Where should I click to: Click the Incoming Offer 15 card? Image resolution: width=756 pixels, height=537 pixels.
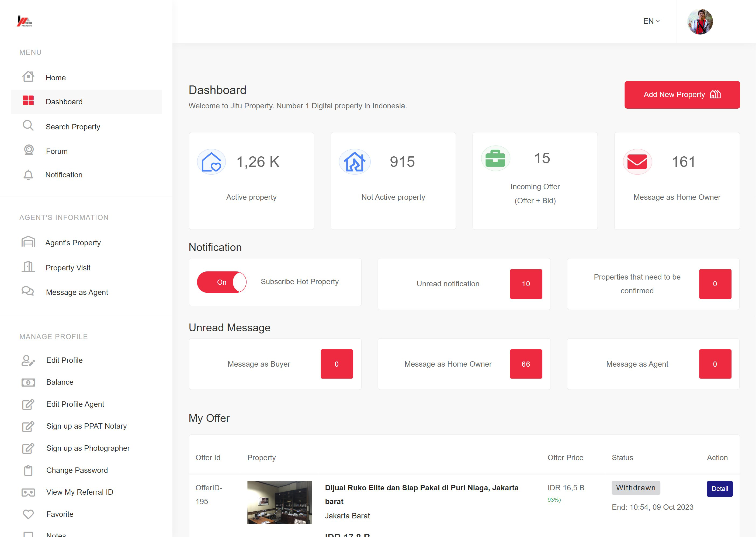[535, 181]
